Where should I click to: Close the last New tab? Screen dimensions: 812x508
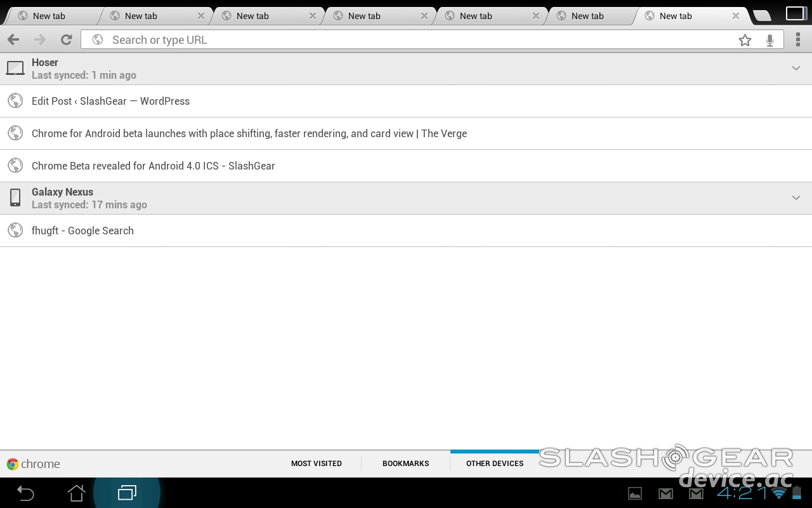(x=736, y=16)
